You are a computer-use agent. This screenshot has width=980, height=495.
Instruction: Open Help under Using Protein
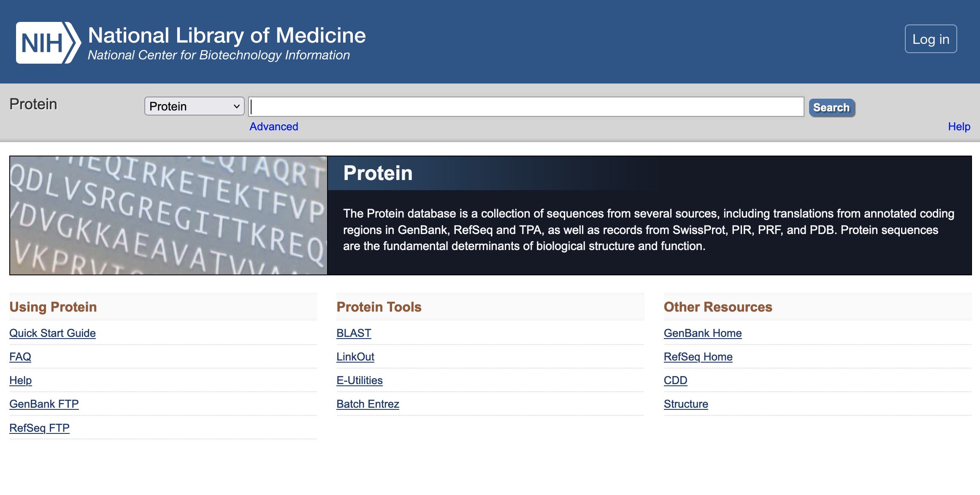click(20, 380)
